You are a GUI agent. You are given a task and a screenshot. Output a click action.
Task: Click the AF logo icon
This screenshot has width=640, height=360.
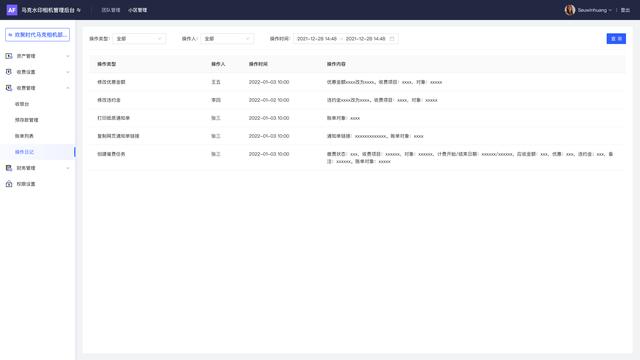click(12, 10)
